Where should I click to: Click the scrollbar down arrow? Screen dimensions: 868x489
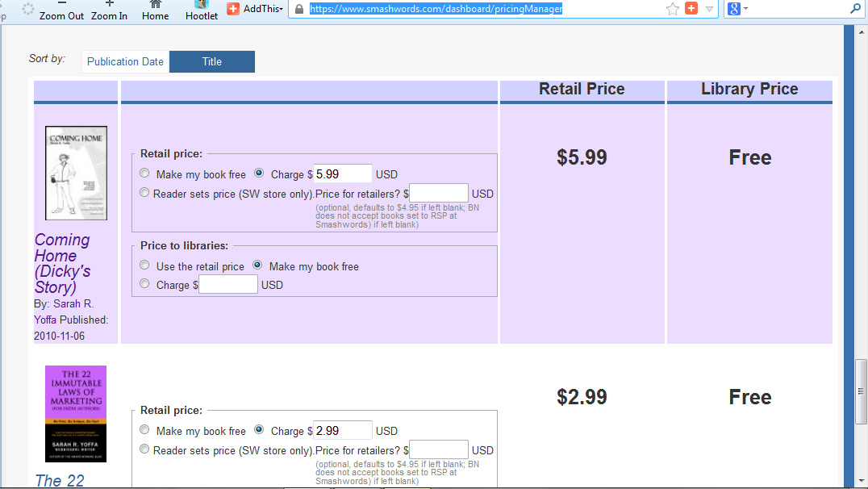[862, 481]
